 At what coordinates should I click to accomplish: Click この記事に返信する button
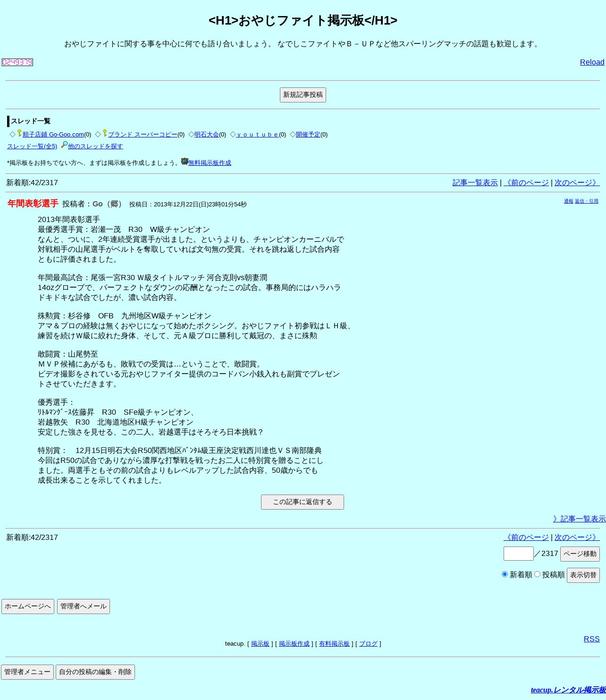tap(303, 502)
